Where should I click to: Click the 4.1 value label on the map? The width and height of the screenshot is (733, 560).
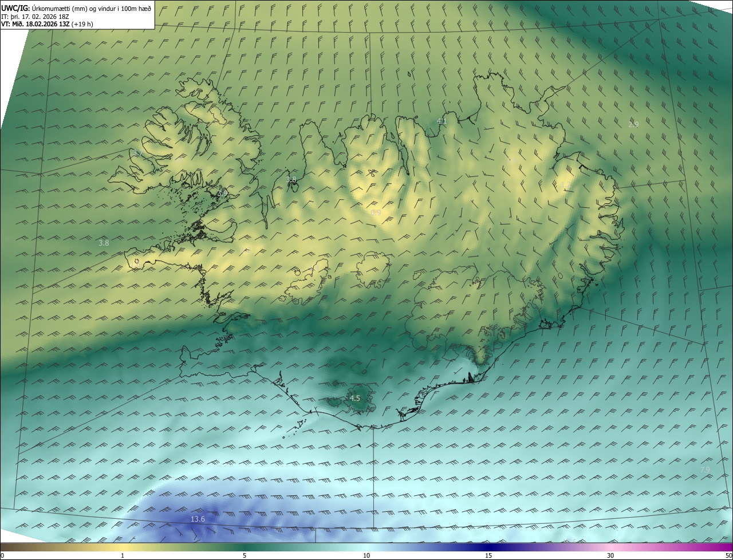(x=442, y=121)
